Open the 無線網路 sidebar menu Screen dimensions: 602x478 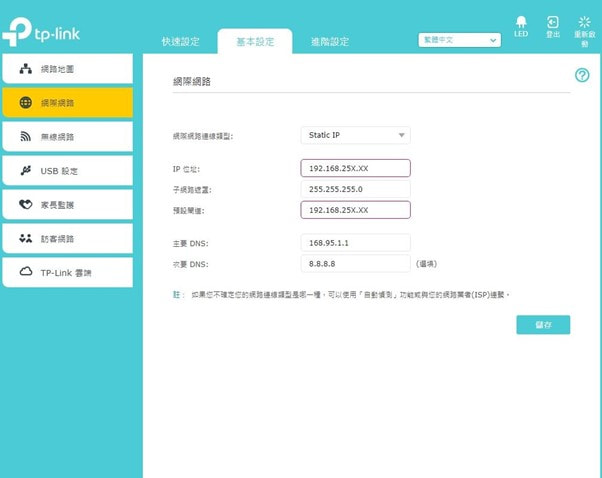coord(68,137)
